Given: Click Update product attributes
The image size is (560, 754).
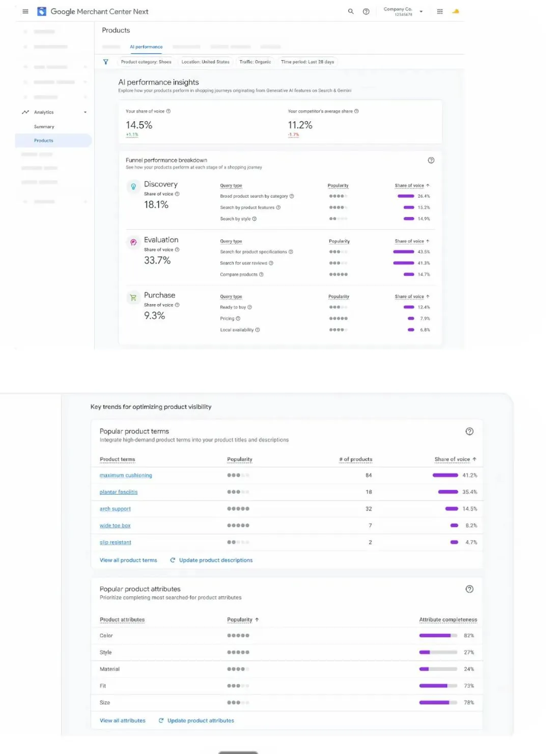Looking at the screenshot, I should tap(197, 720).
